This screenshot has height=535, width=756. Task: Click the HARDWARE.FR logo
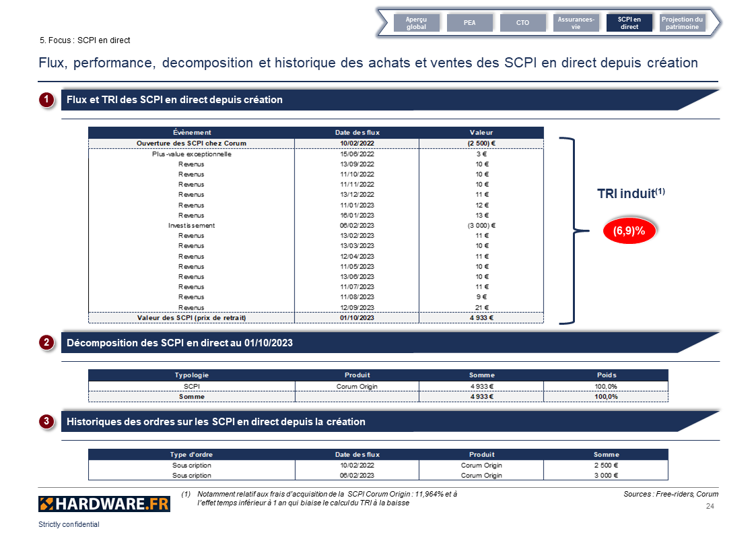click(104, 503)
